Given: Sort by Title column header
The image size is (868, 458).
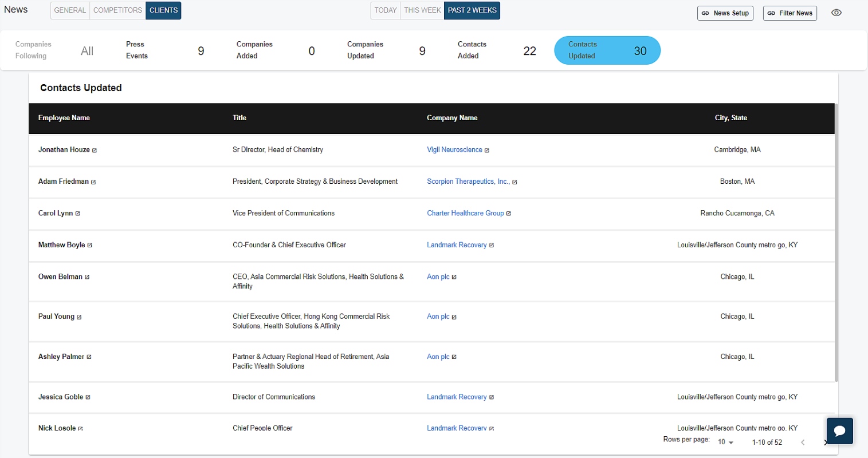Looking at the screenshot, I should [x=239, y=118].
